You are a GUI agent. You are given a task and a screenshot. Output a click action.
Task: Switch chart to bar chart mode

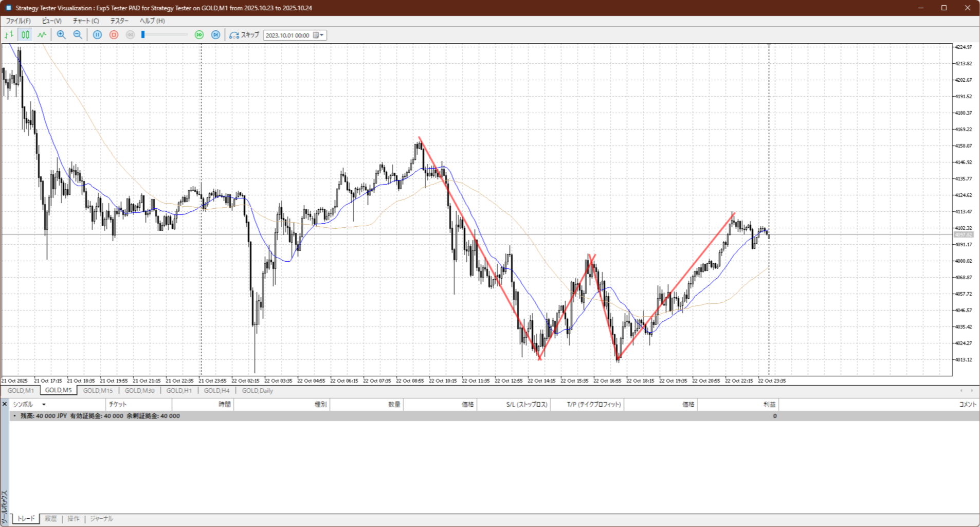pyautogui.click(x=9, y=35)
